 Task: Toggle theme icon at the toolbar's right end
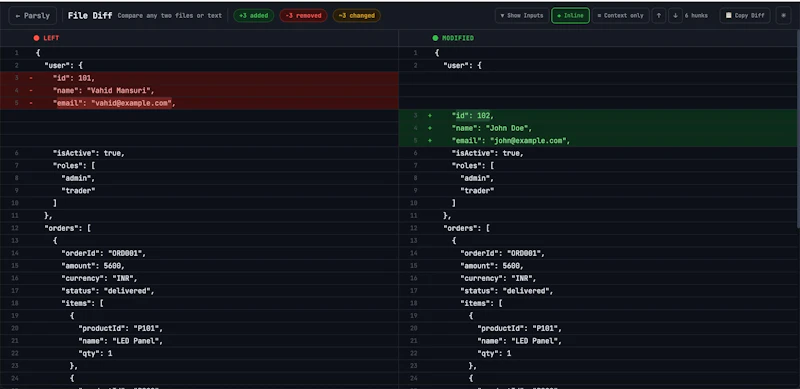[784, 16]
